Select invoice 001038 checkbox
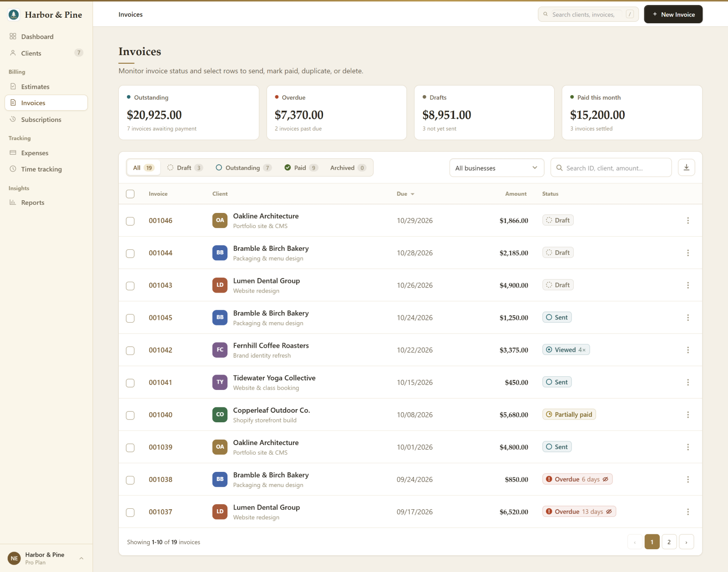The width and height of the screenshot is (728, 572). coord(130,480)
